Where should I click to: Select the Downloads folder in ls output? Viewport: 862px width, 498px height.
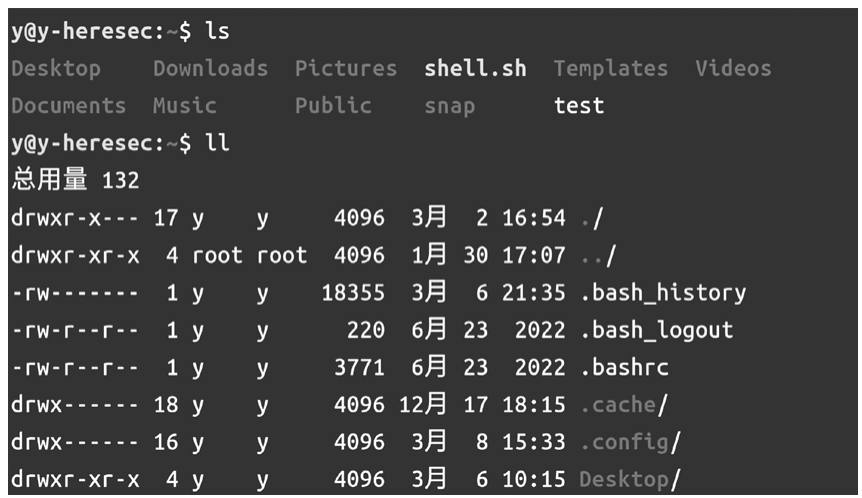pyautogui.click(x=210, y=69)
